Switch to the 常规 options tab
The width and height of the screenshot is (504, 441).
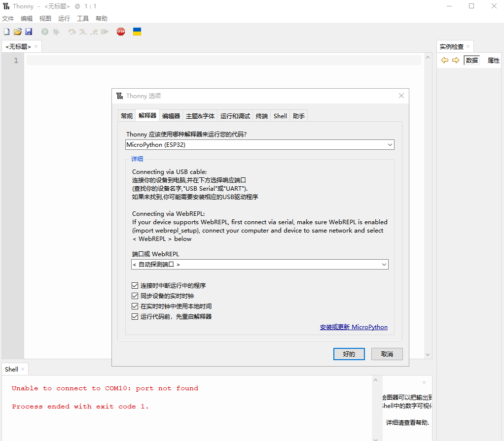point(127,116)
